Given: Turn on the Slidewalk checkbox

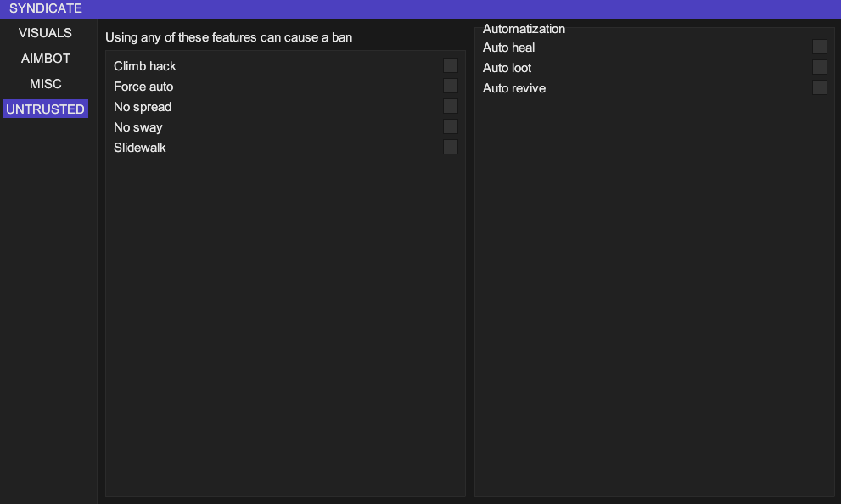Looking at the screenshot, I should [451, 147].
